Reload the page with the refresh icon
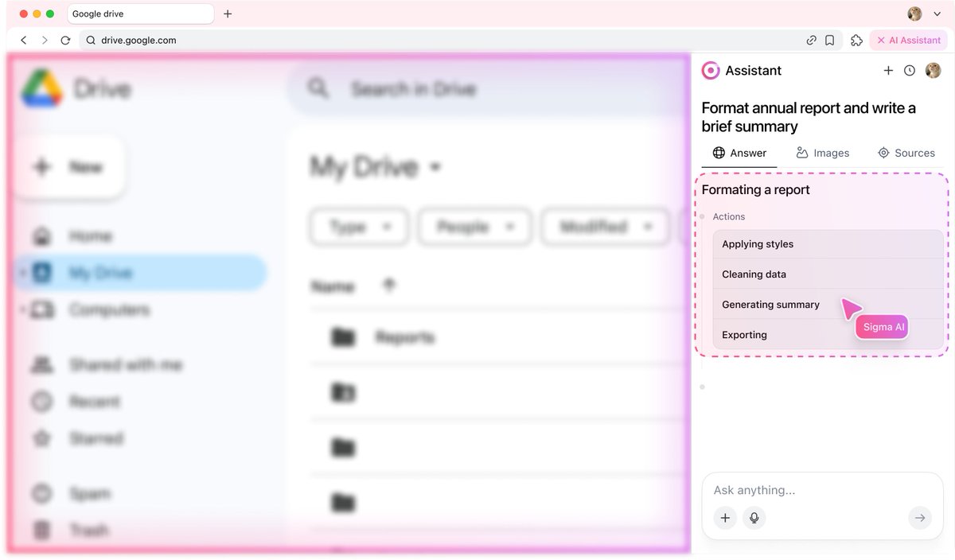 66,40
